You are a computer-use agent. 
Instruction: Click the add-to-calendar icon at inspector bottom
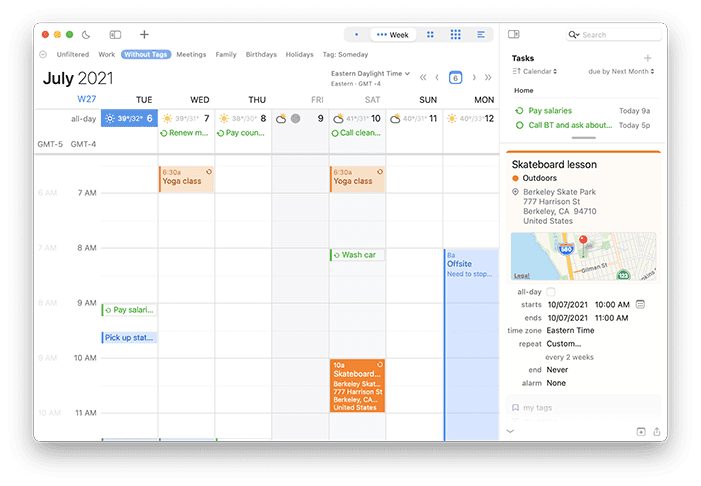pos(641,431)
